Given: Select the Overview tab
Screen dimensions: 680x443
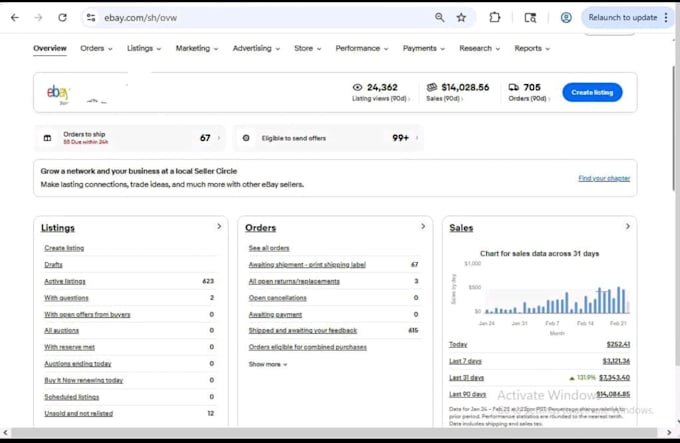Looking at the screenshot, I should tap(50, 48).
